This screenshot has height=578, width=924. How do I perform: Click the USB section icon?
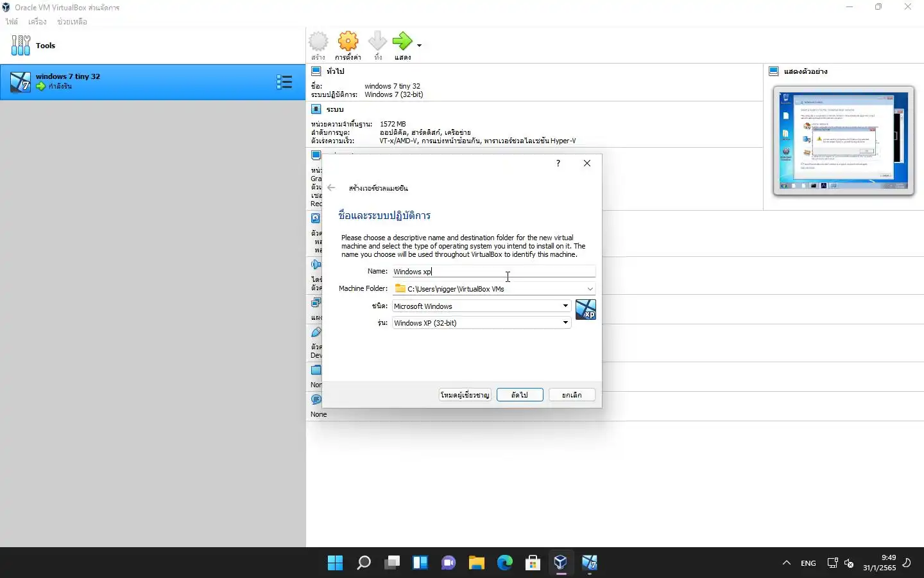coord(316,332)
